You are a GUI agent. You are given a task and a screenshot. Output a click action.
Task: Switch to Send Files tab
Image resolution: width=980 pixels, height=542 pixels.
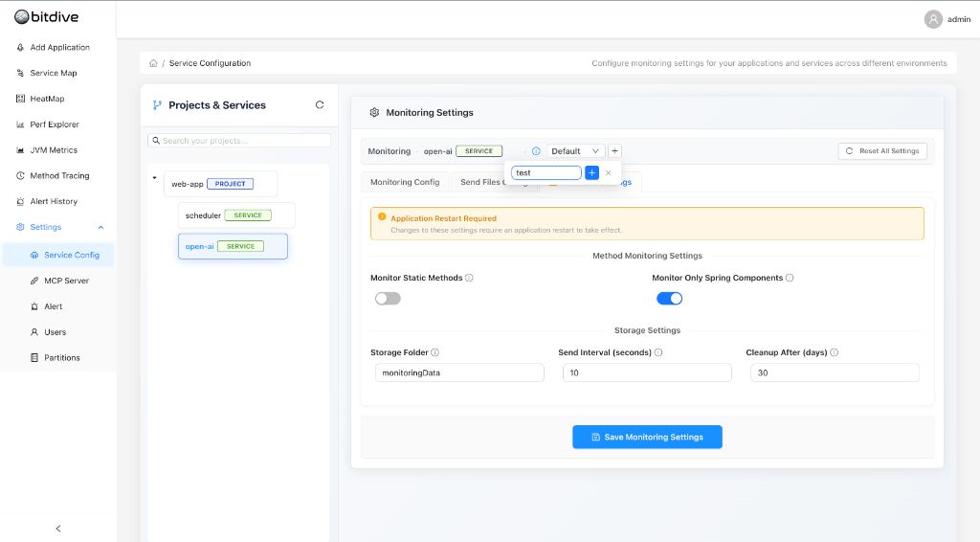tap(479, 182)
